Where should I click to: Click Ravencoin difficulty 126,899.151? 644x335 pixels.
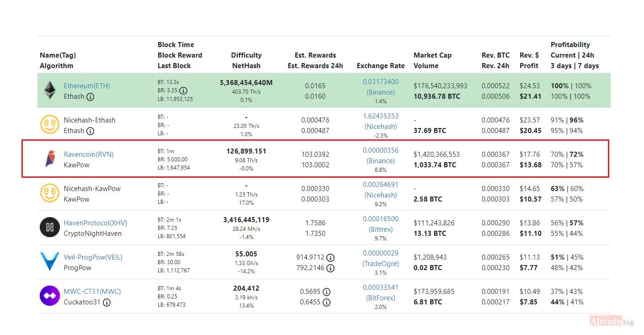tap(246, 151)
